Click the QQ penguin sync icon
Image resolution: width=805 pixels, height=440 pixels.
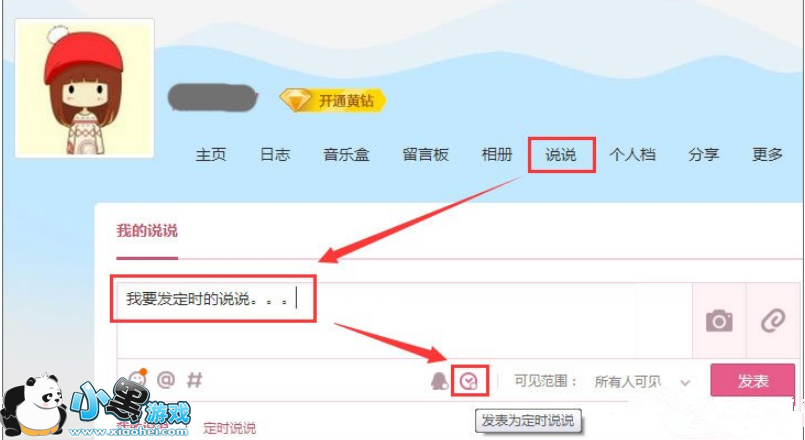point(439,381)
